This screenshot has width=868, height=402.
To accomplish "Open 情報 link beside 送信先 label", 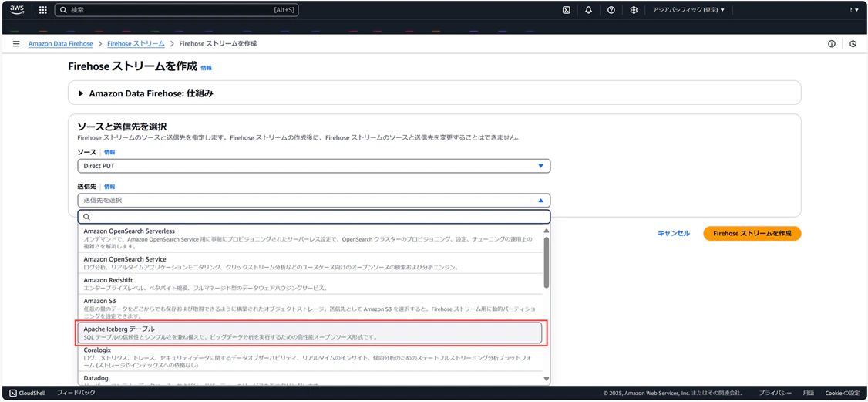I will [x=109, y=187].
